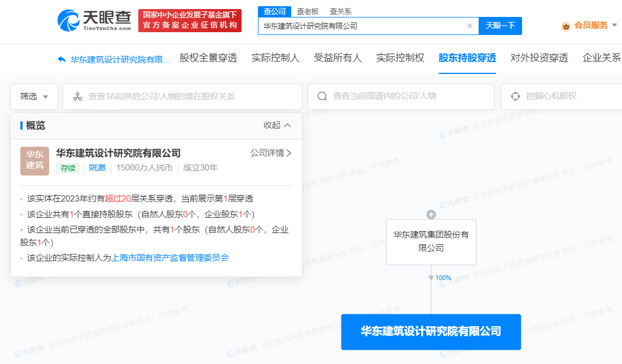The width and height of the screenshot is (622, 364).
Task: Click the back arrow beside company name
Action: click(x=62, y=59)
